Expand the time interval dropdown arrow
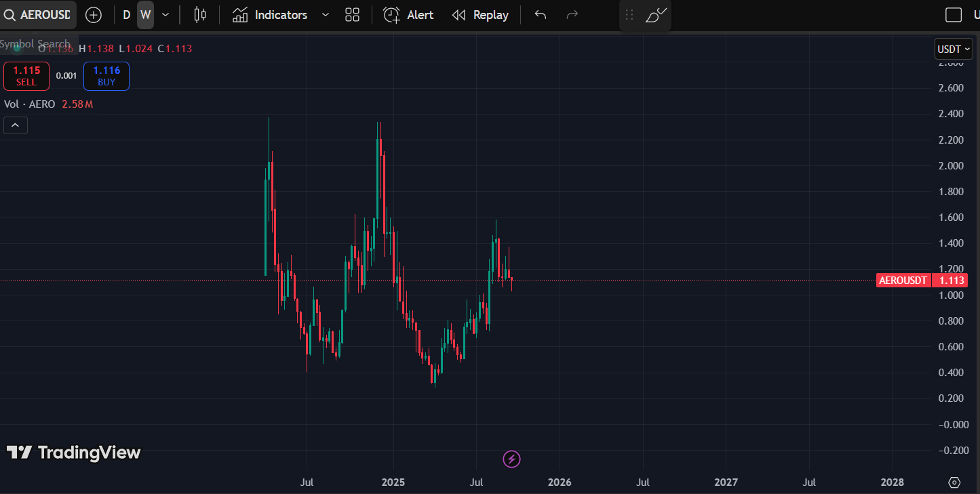The image size is (980, 494). coord(165,15)
